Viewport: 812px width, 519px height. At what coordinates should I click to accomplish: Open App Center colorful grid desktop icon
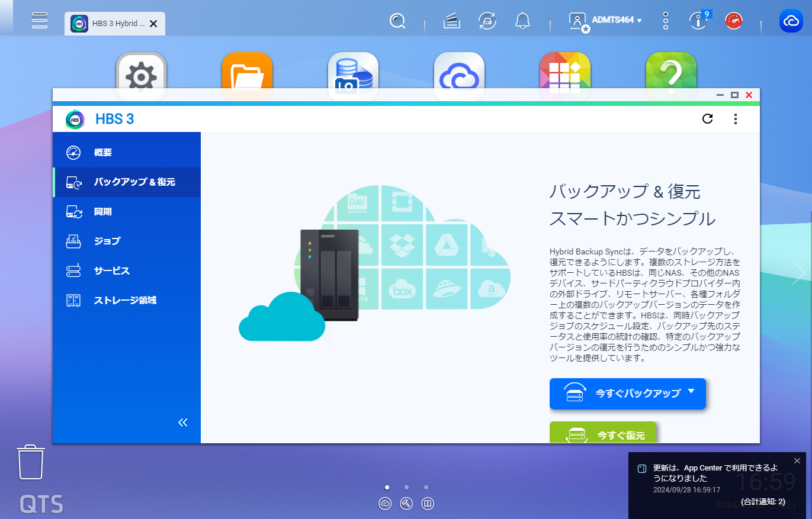565,71
